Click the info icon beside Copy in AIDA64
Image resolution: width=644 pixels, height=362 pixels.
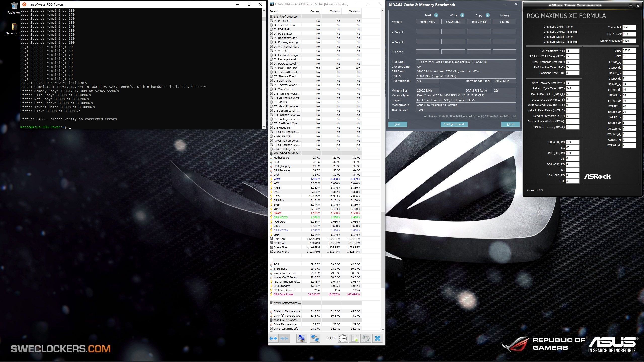[x=487, y=15]
